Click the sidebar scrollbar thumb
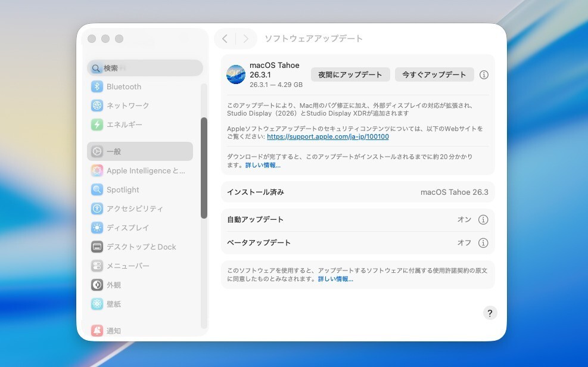The height and width of the screenshot is (367, 588). coord(204,167)
